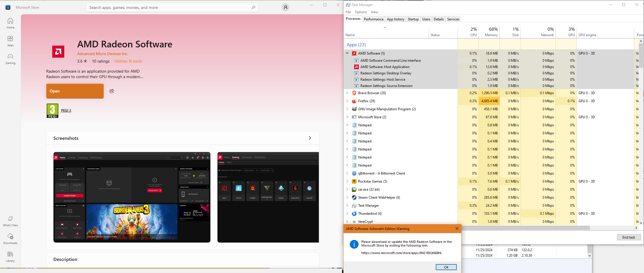The width and height of the screenshot is (644, 273).
Task: Click the sai.exe process icon
Action: tap(354, 189)
